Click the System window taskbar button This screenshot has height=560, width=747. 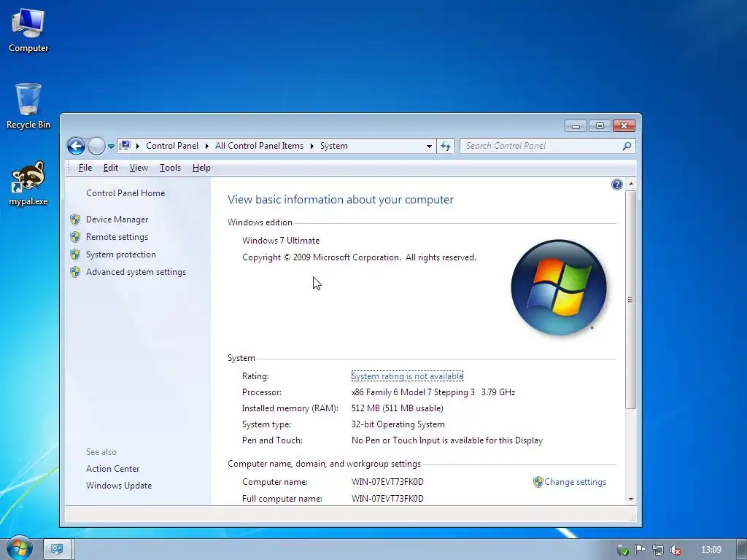click(x=57, y=549)
